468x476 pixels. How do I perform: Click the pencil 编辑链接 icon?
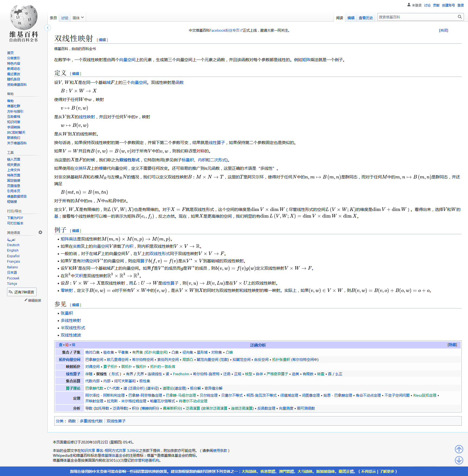pos(26,300)
